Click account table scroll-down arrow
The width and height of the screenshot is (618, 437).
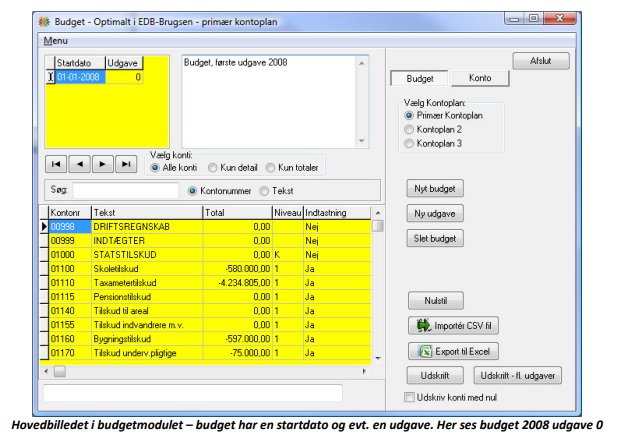pos(378,358)
